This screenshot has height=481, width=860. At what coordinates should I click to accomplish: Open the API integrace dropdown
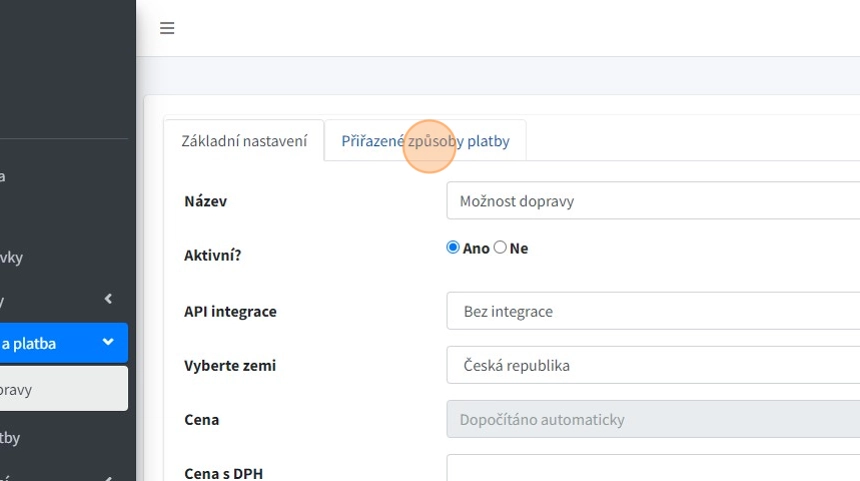click(652, 311)
